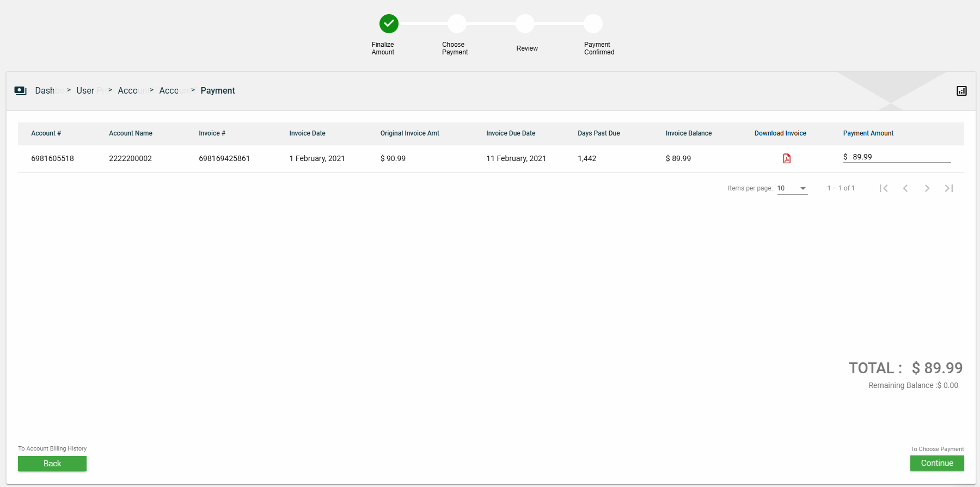Navigate to the User Profile breadcrumb
The width and height of the screenshot is (980, 487).
(x=86, y=91)
